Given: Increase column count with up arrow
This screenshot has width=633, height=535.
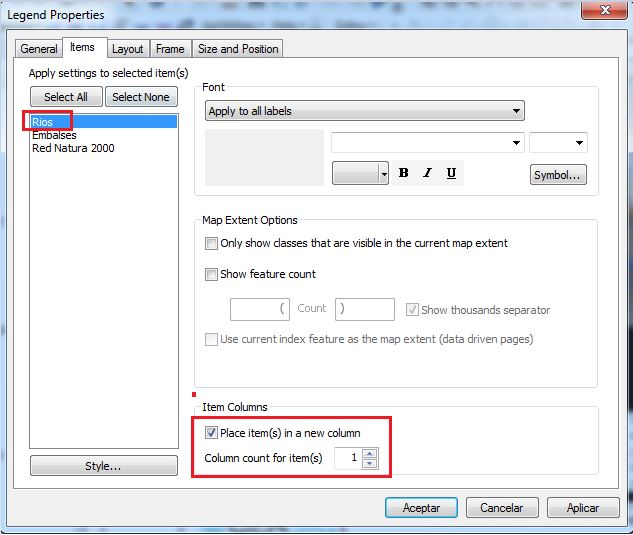Looking at the screenshot, I should [370, 453].
